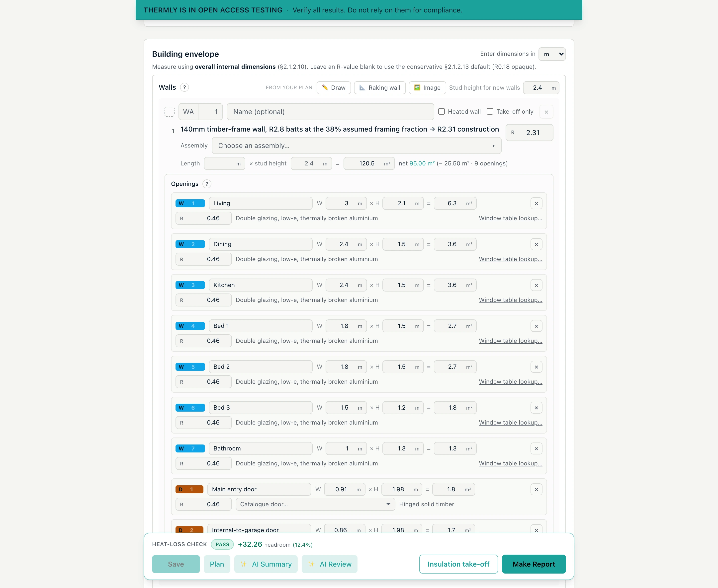The height and width of the screenshot is (588, 718).
Task: Open the Openings help question-mark icon
Action: point(207,184)
